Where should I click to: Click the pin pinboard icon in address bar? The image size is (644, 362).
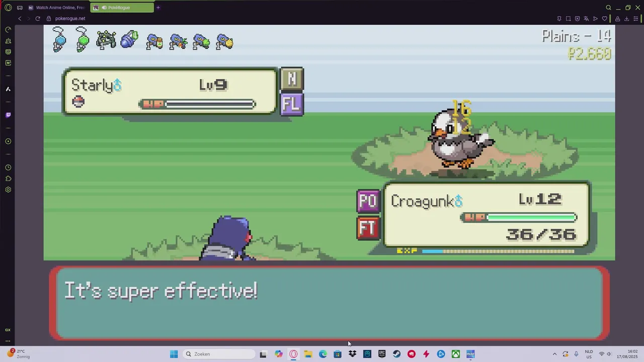point(559,19)
